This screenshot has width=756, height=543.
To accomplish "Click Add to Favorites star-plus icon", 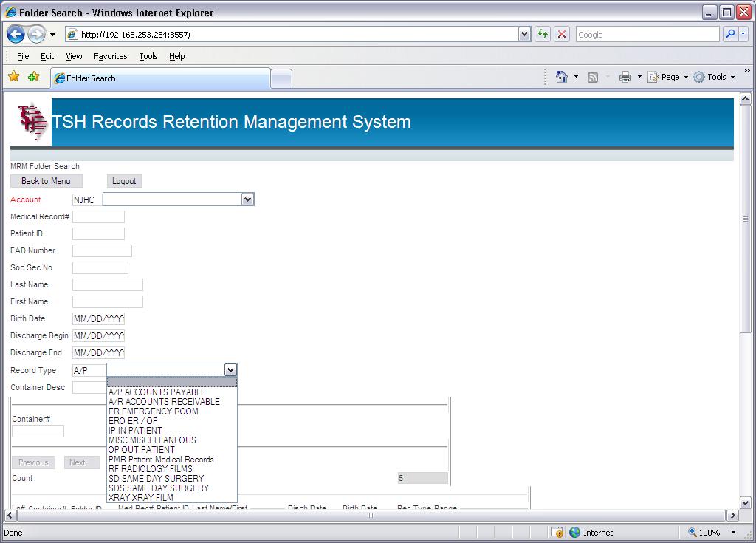I will click(33, 76).
